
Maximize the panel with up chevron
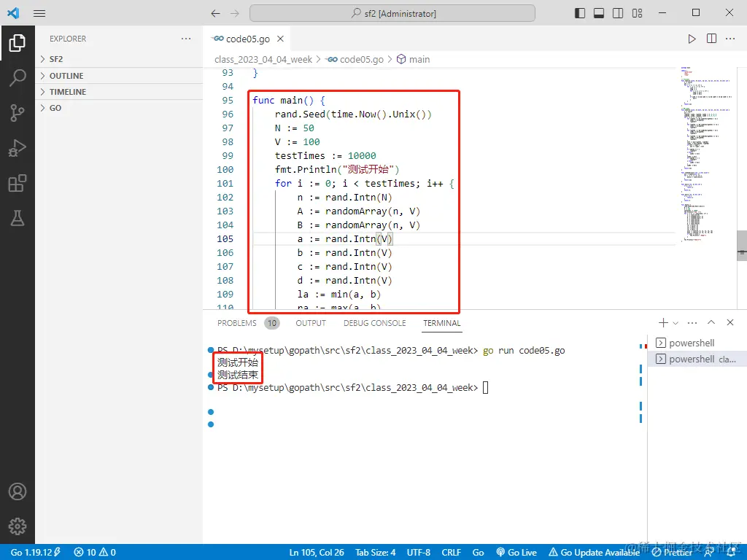tap(711, 323)
